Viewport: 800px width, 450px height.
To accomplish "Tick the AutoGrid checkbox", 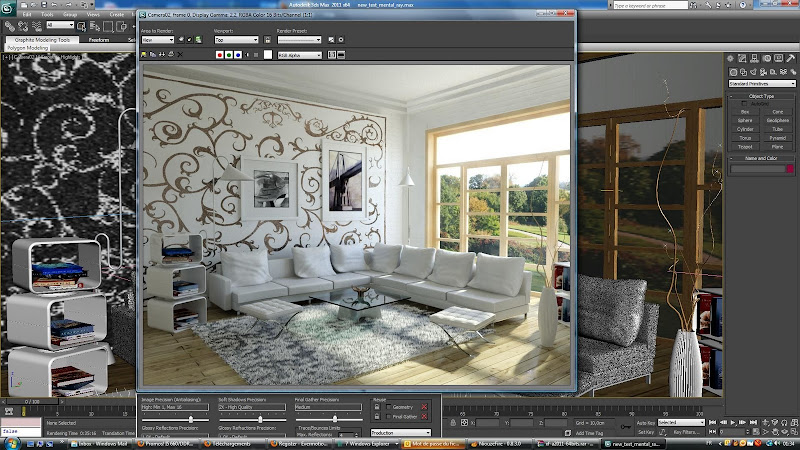I will pos(744,104).
